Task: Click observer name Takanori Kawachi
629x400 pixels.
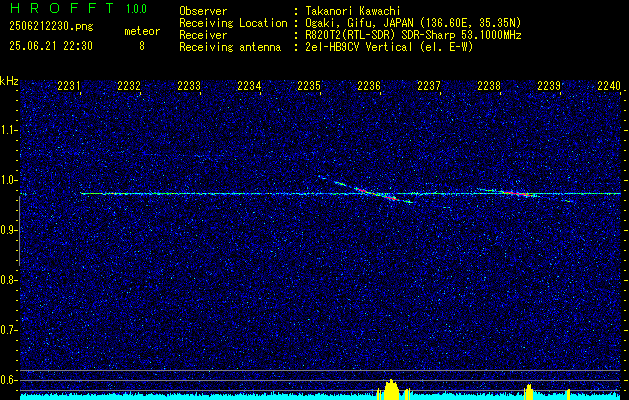Action: coord(353,11)
